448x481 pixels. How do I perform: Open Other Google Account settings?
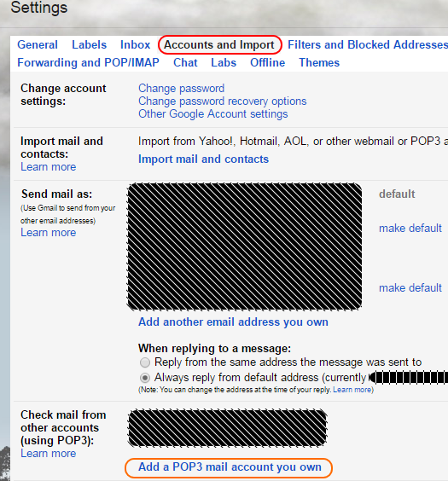tap(213, 114)
